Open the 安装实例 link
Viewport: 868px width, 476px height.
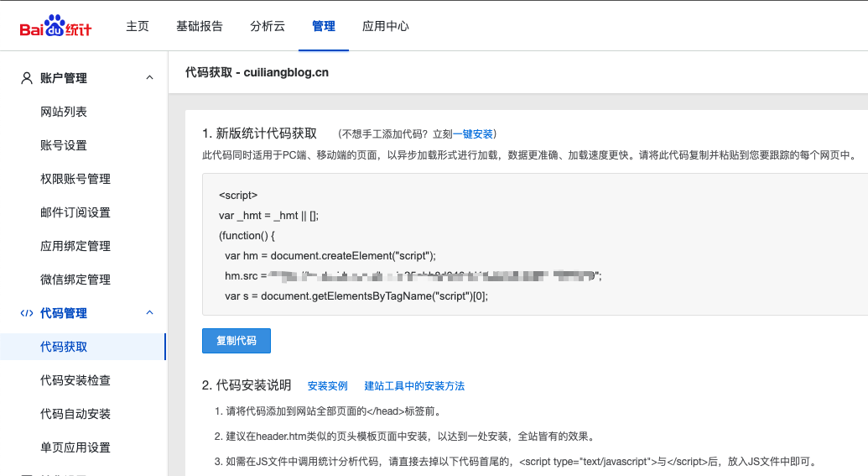(x=328, y=385)
